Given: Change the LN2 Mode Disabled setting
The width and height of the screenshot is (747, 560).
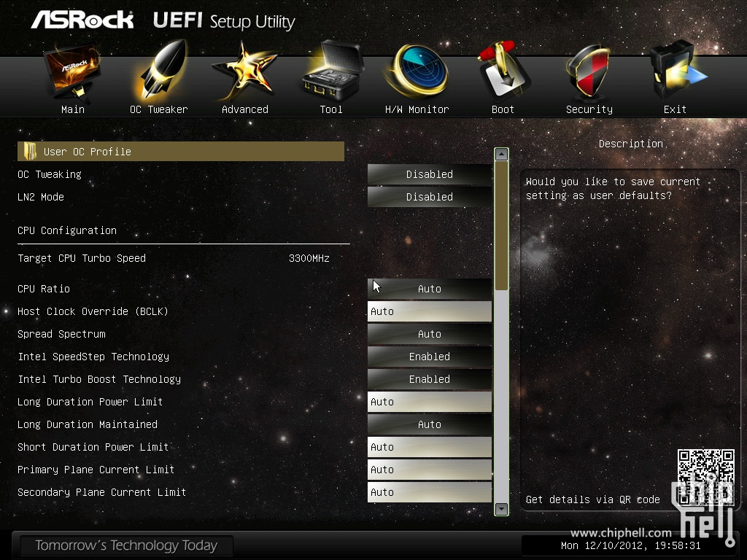Looking at the screenshot, I should [429, 197].
